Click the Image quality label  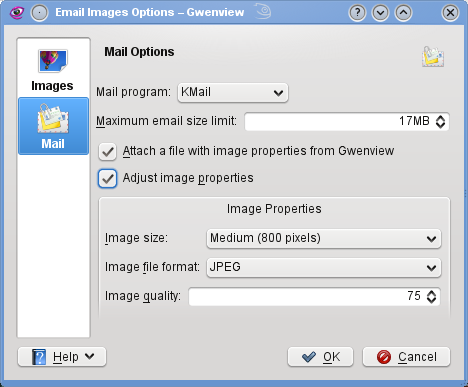[143, 296]
